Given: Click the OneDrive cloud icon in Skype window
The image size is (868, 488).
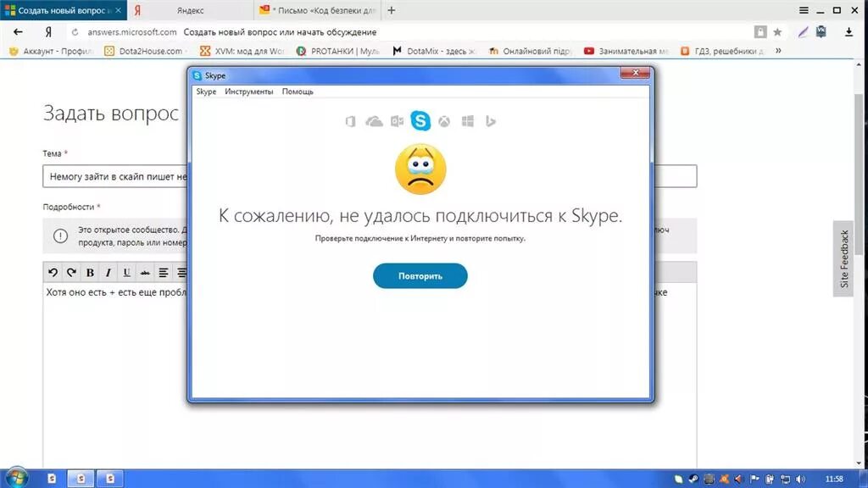Looking at the screenshot, I should coord(374,121).
